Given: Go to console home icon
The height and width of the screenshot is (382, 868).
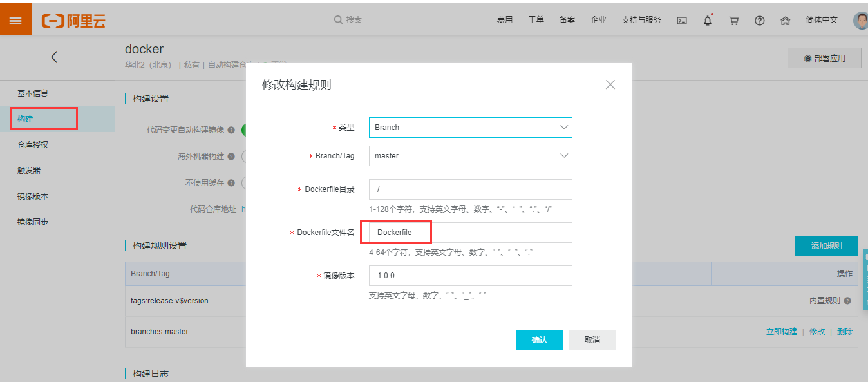Looking at the screenshot, I should point(785,20).
